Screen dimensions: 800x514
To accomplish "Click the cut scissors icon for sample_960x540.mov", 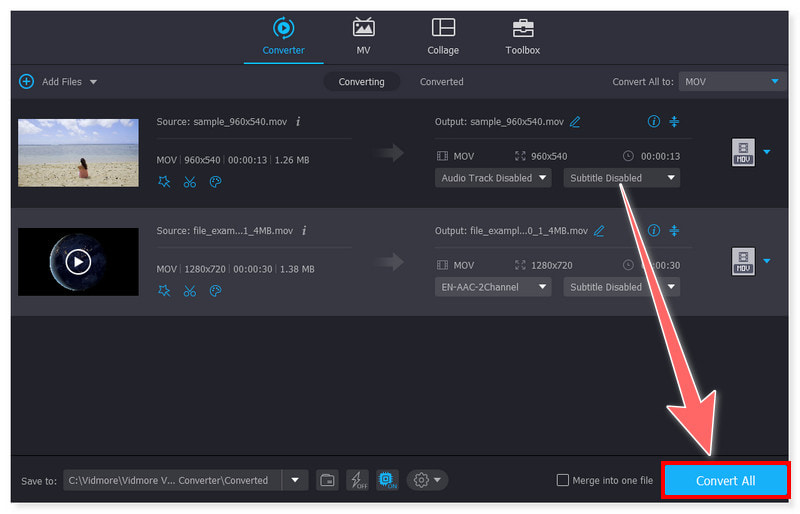I will pyautogui.click(x=190, y=182).
